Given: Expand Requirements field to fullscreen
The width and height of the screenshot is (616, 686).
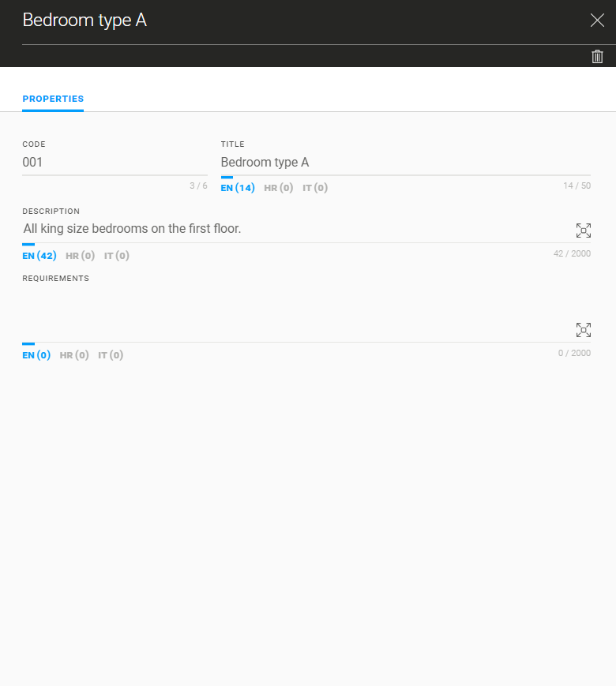Looking at the screenshot, I should [583, 330].
